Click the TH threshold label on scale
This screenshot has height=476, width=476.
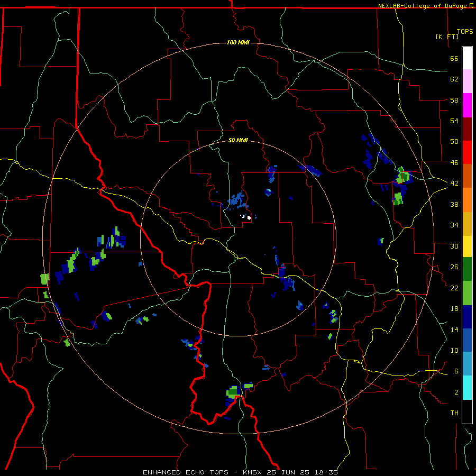pyautogui.click(x=454, y=413)
